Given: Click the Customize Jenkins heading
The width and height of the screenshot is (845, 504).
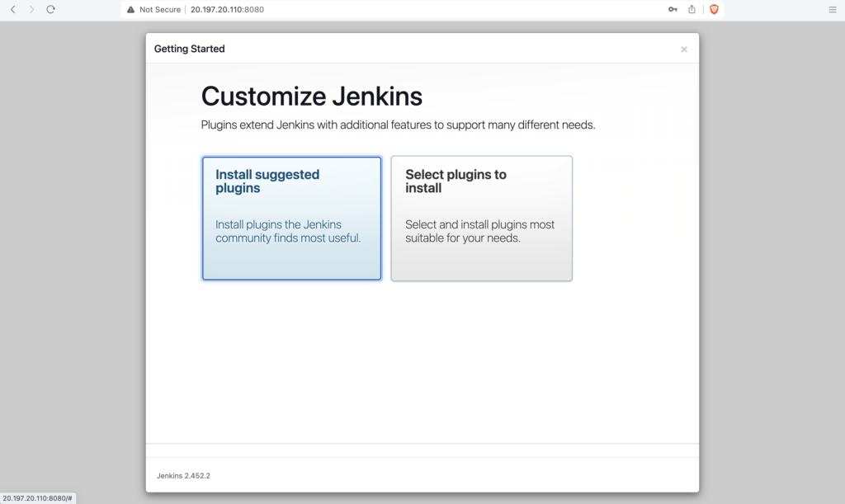Looking at the screenshot, I should 311,97.
